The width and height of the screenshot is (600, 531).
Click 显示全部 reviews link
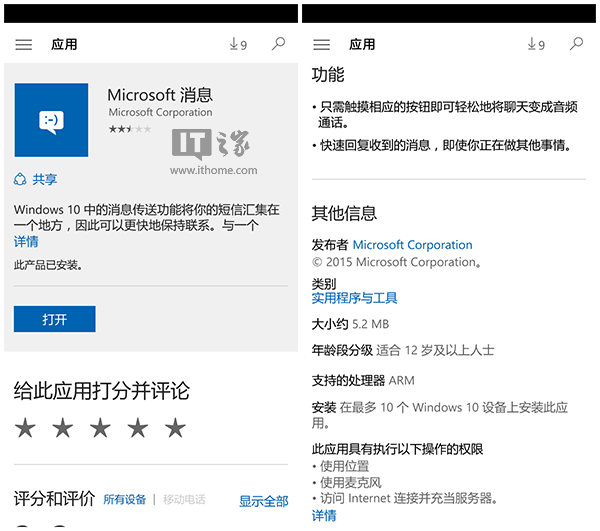pyautogui.click(x=263, y=501)
